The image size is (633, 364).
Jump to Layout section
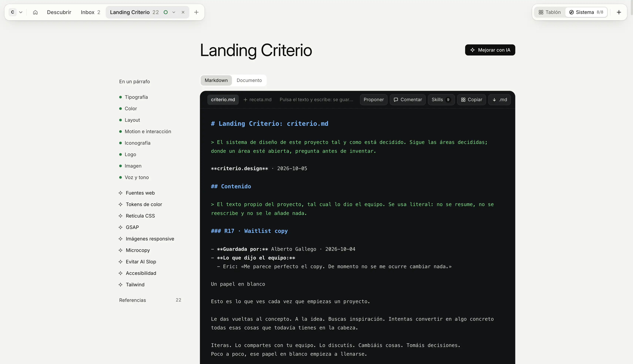(132, 120)
